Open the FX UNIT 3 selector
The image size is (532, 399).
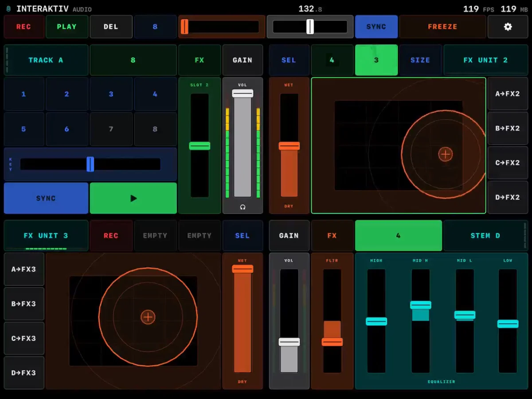click(46, 235)
